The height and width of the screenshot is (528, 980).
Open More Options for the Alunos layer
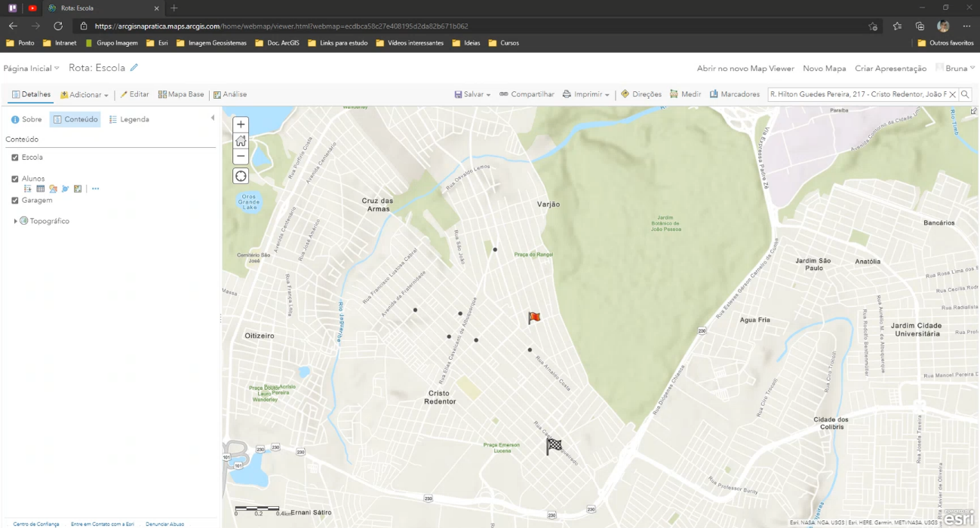(x=95, y=189)
